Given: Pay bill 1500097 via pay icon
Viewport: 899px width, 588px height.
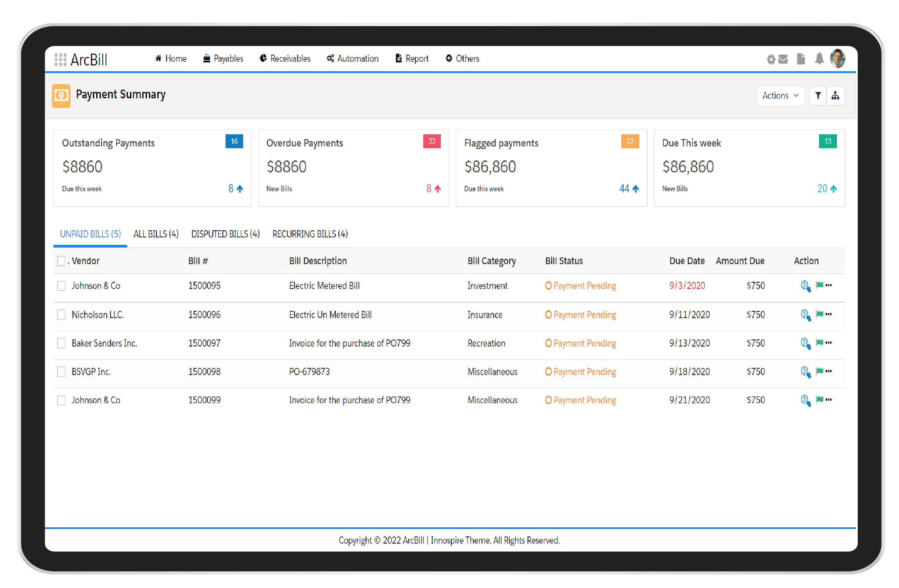Looking at the screenshot, I should 805,343.
